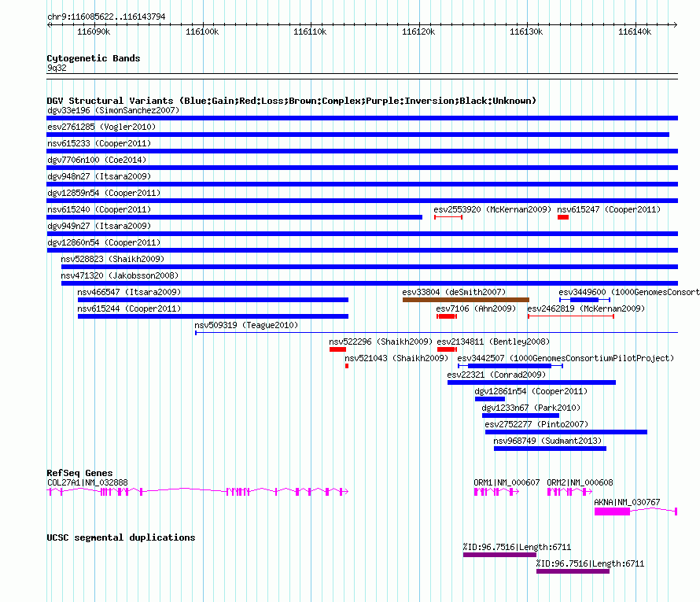Click the red esv2462819 loss line
This screenshot has width=700, height=602.
[x=571, y=316]
